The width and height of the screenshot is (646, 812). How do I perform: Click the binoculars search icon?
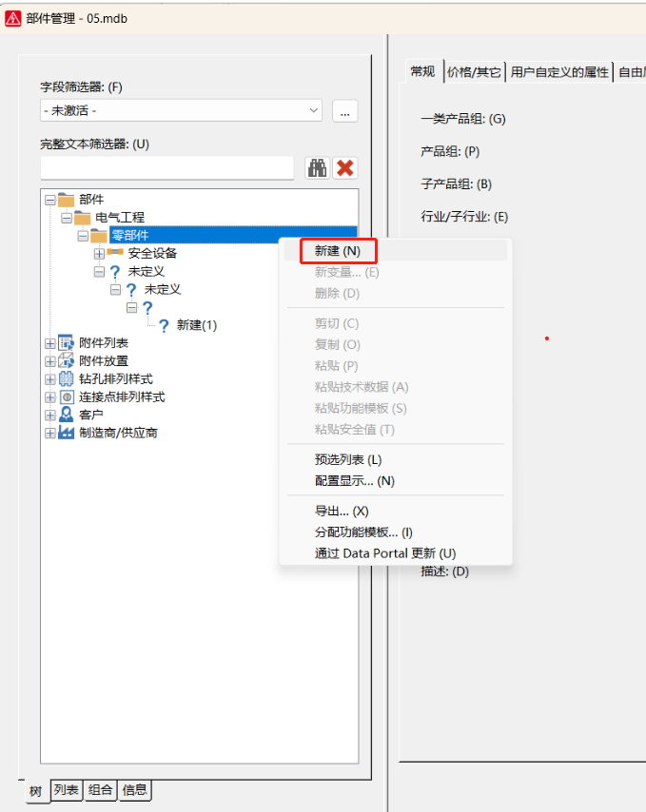317,167
